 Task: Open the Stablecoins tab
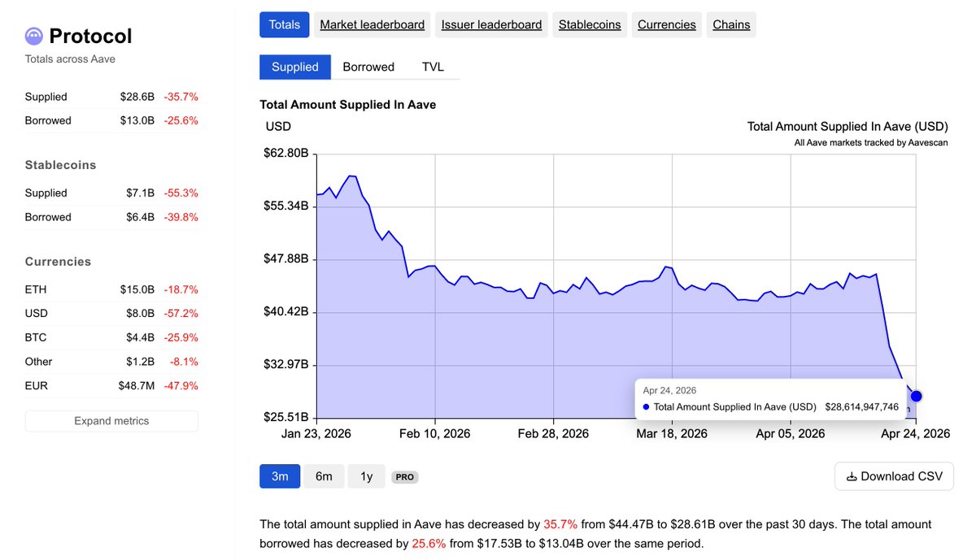(590, 24)
